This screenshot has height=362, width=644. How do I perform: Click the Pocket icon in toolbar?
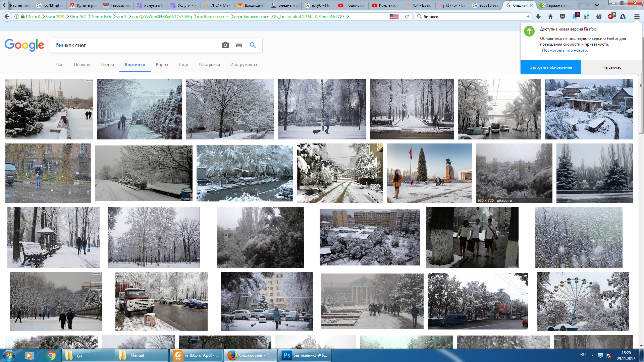click(562, 16)
